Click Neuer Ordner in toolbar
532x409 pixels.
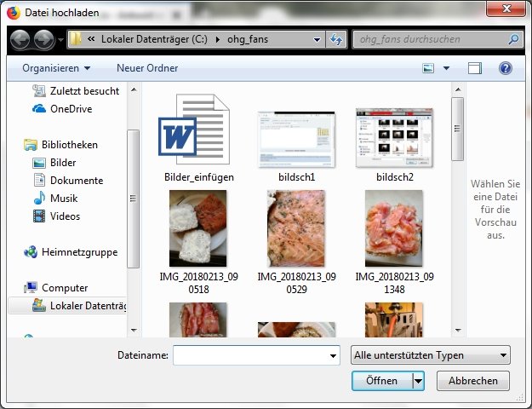[147, 67]
